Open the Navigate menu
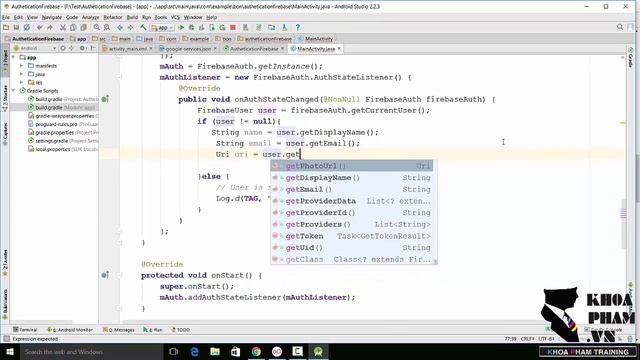The width and height of the screenshot is (640, 360). click(x=52, y=18)
